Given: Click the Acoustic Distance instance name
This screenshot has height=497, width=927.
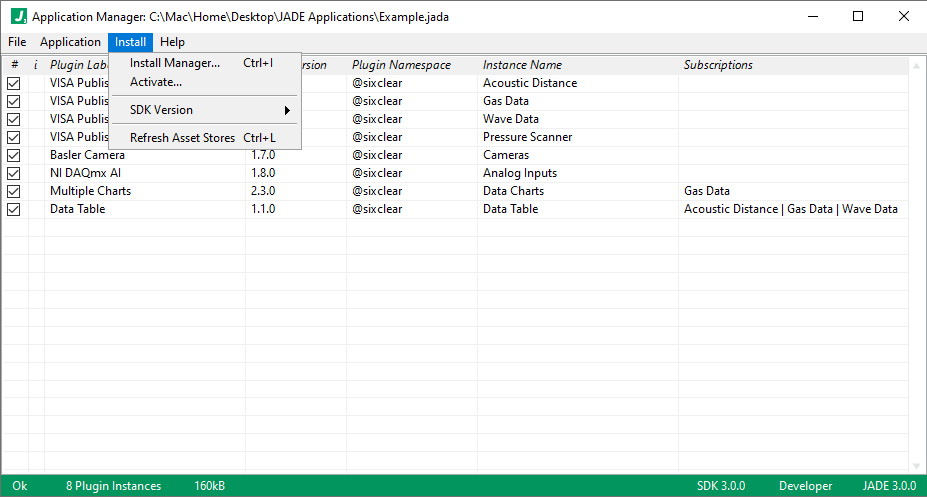Looking at the screenshot, I should (530, 83).
